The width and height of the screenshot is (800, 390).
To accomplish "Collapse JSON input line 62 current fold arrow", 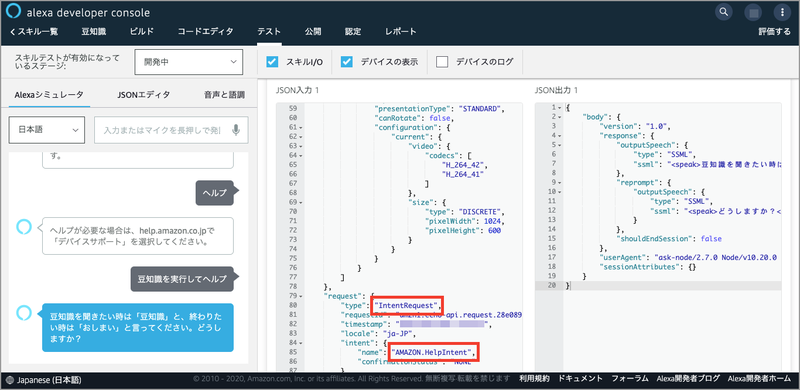I will coord(301,137).
